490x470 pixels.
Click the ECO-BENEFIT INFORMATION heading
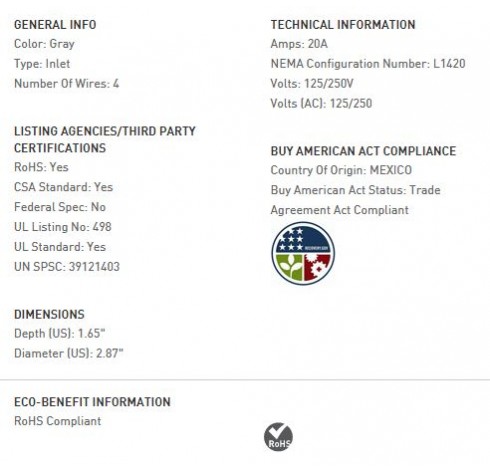92,402
